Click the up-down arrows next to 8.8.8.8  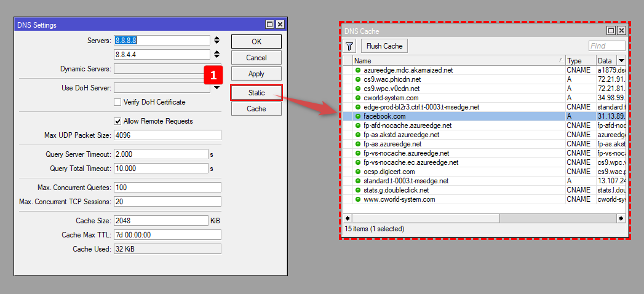(217, 40)
